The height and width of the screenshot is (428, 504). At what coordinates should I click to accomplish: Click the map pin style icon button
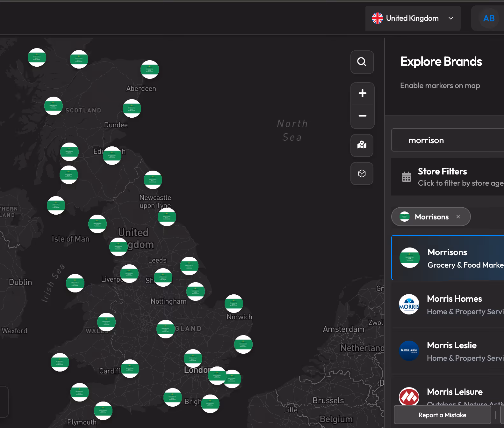[x=362, y=145]
